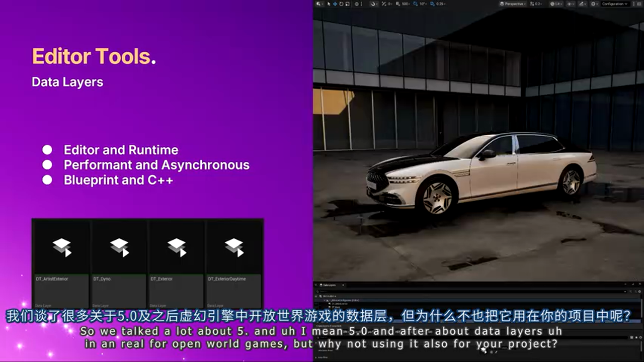This screenshot has height=362, width=644.
Task: Expand the data layer tree item in the panel
Action: click(x=324, y=299)
